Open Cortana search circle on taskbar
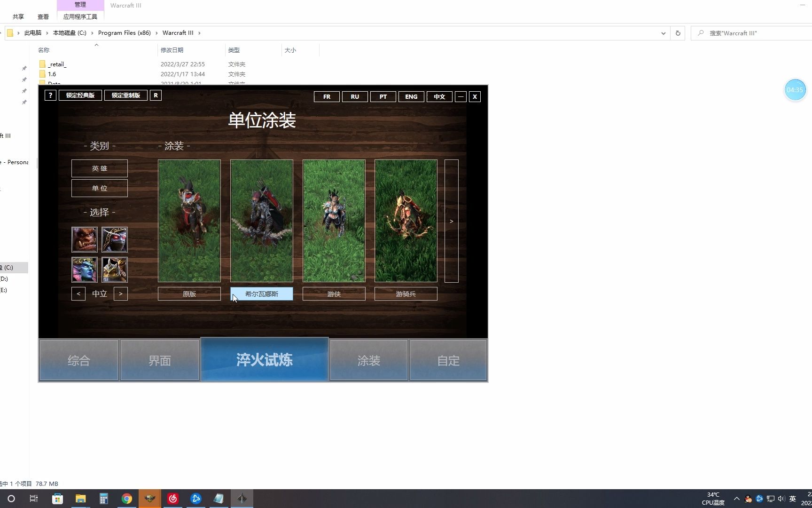This screenshot has width=812, height=508. point(11,499)
